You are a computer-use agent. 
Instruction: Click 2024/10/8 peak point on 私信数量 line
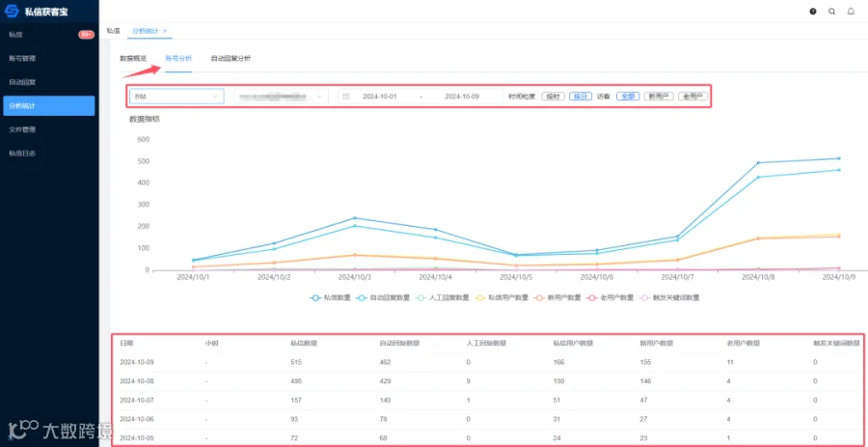(x=758, y=163)
